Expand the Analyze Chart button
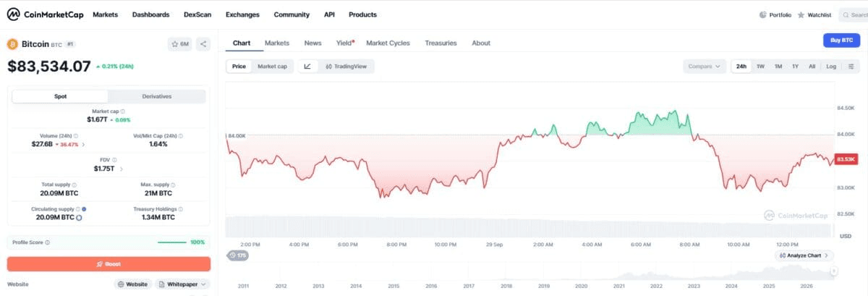The image size is (868, 296). [x=804, y=255]
